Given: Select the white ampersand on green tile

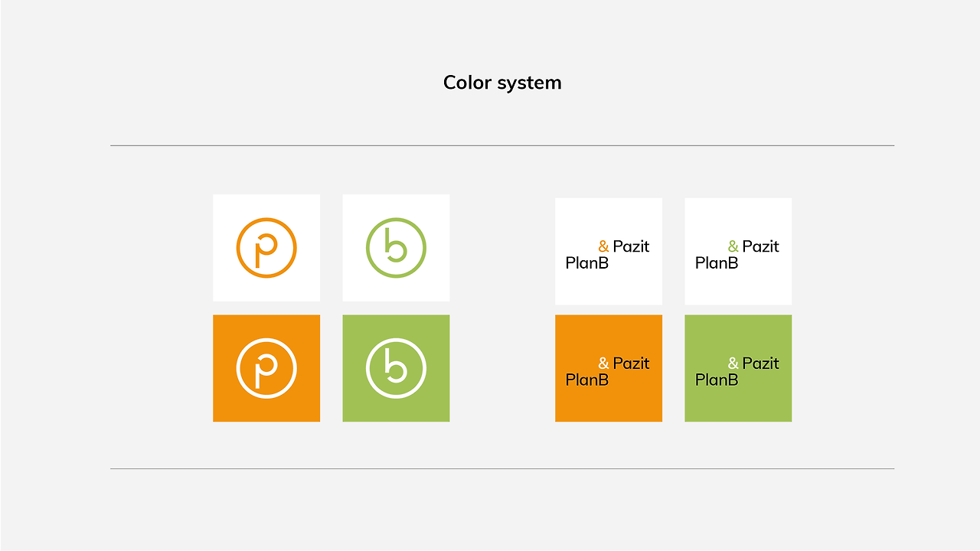Looking at the screenshot, I should [x=733, y=364].
